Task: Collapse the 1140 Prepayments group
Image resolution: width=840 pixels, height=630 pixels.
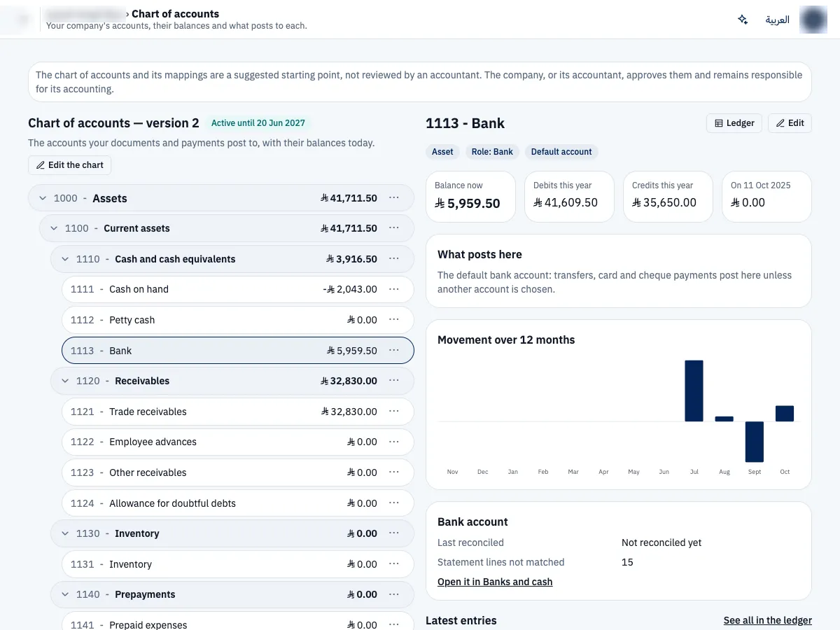Action: [x=65, y=594]
